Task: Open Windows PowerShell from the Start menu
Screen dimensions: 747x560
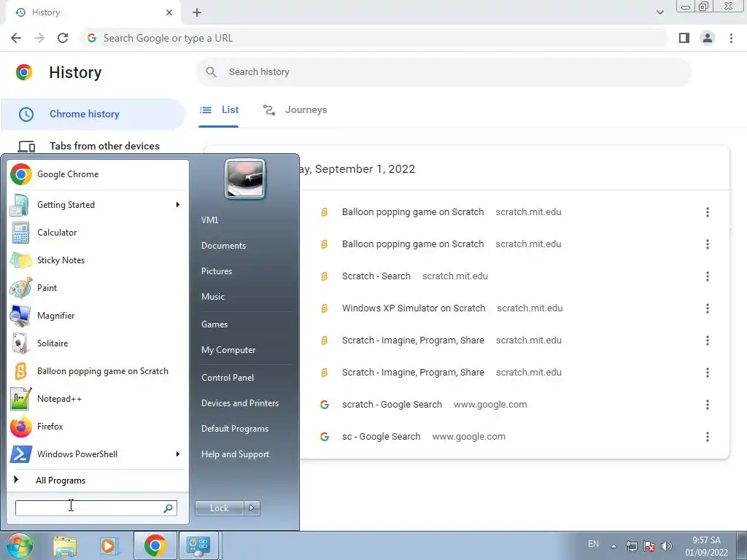Action: click(98, 454)
